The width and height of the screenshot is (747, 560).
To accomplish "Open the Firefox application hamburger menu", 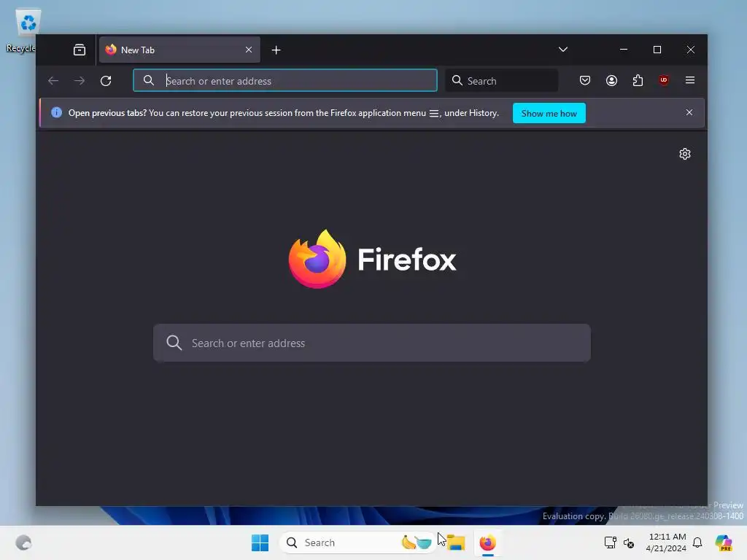I will click(690, 80).
